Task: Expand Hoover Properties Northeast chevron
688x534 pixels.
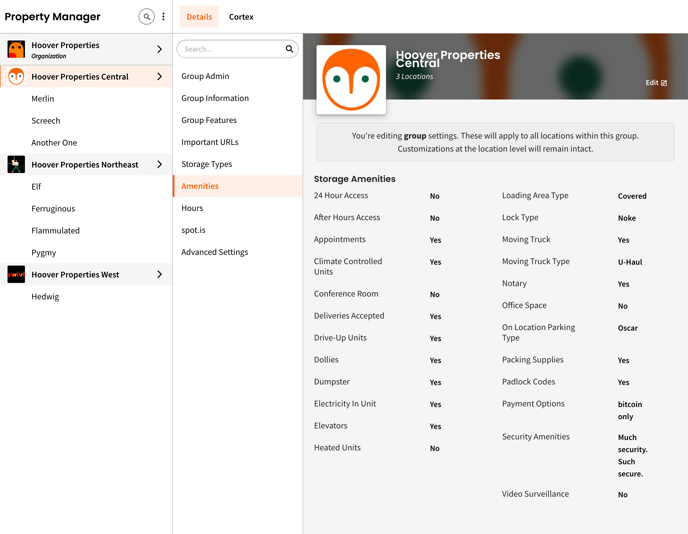Action: [159, 165]
